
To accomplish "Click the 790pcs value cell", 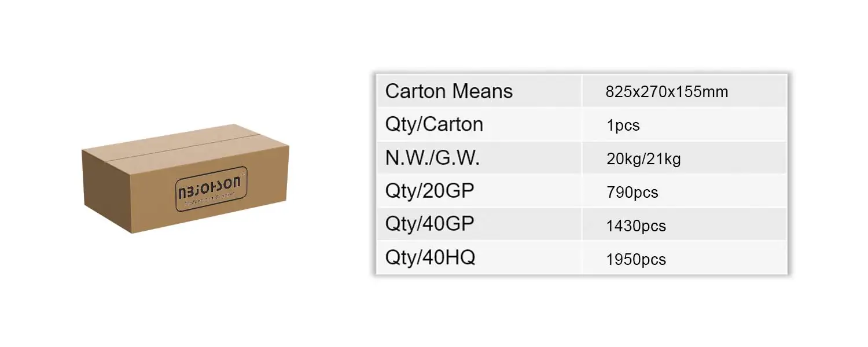I will coord(632,192).
